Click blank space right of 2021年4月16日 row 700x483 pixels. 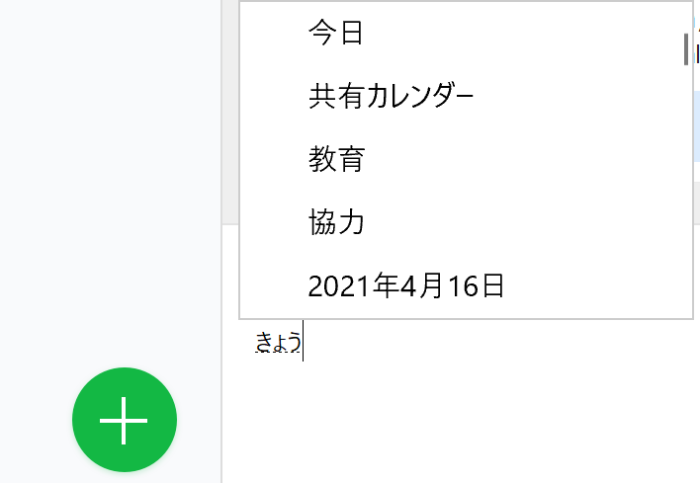pos(594,286)
